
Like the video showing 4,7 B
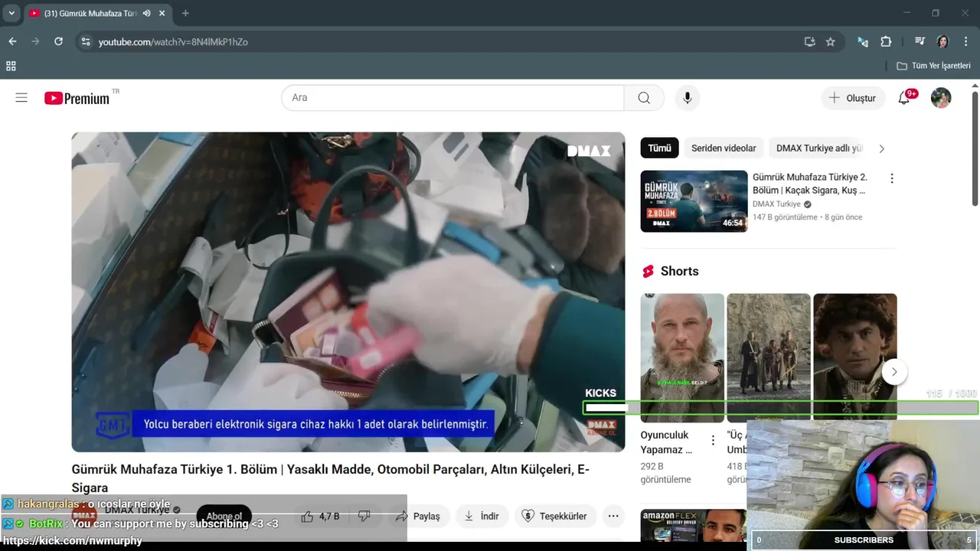(320, 517)
